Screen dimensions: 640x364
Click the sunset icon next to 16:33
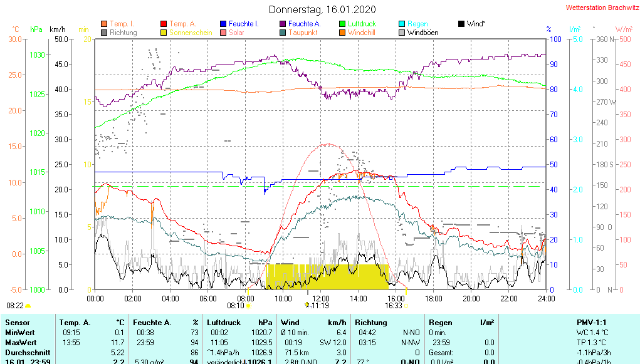(x=406, y=306)
